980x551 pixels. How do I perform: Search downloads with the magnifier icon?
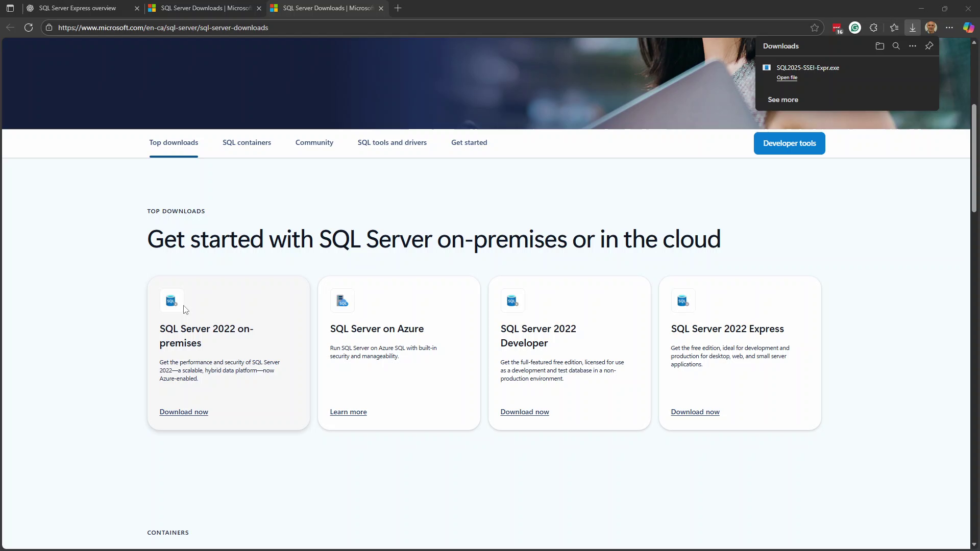(x=896, y=46)
